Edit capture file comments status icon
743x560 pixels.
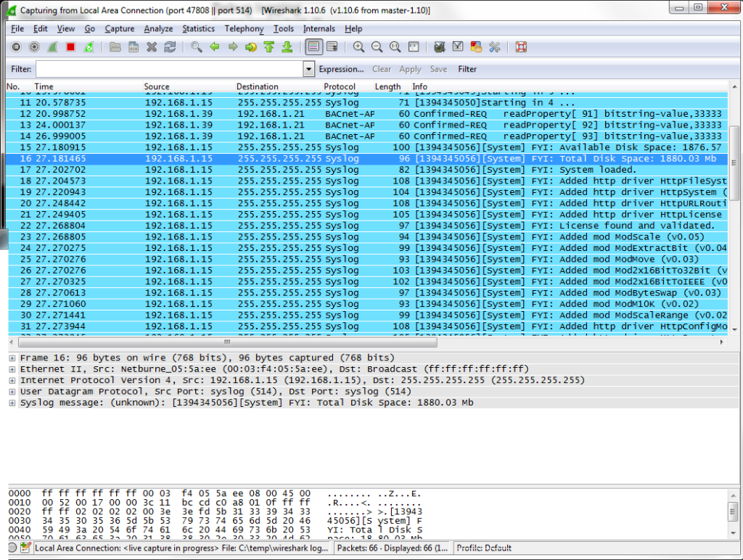(x=25, y=548)
